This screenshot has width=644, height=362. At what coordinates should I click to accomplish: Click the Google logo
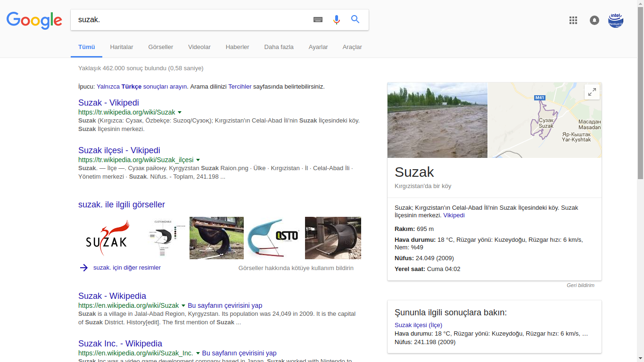(34, 20)
